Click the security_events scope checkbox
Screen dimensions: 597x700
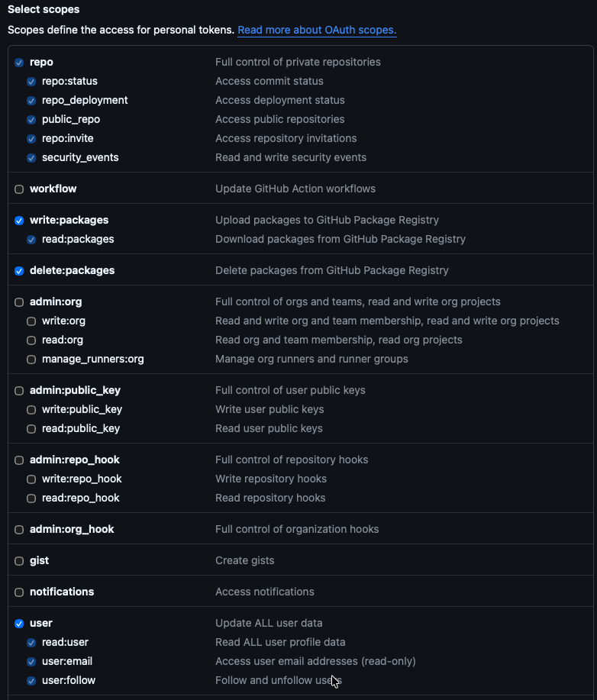click(x=31, y=158)
